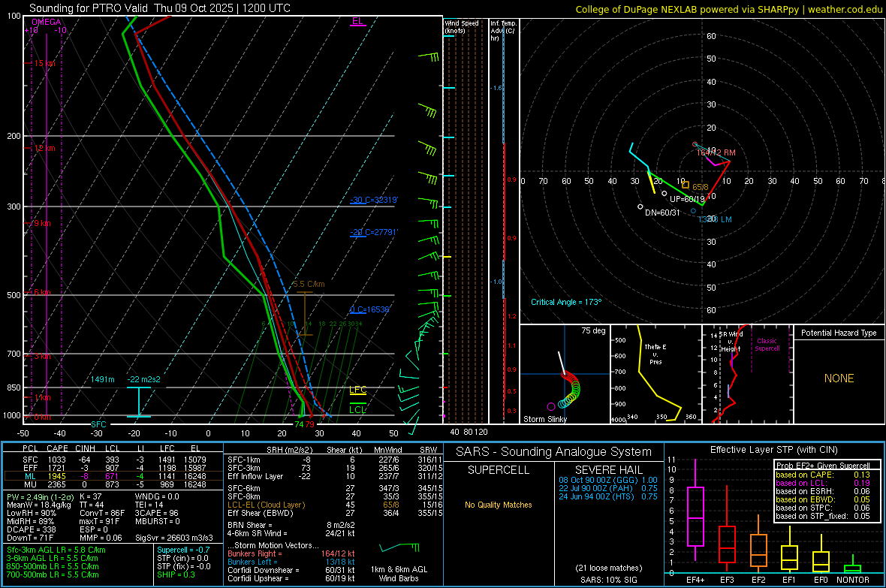This screenshot has width=886, height=588.
Task: Click the 'K = 37' index value
Action: click(90, 496)
